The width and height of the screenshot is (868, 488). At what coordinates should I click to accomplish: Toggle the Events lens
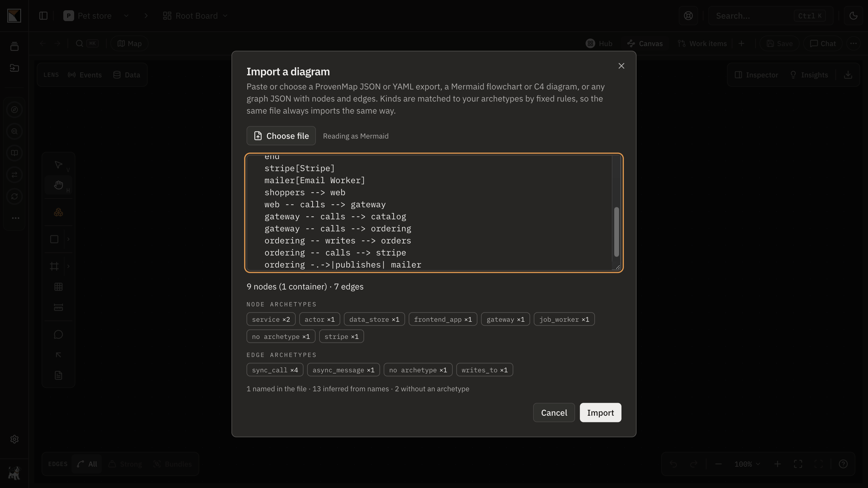[x=85, y=75]
